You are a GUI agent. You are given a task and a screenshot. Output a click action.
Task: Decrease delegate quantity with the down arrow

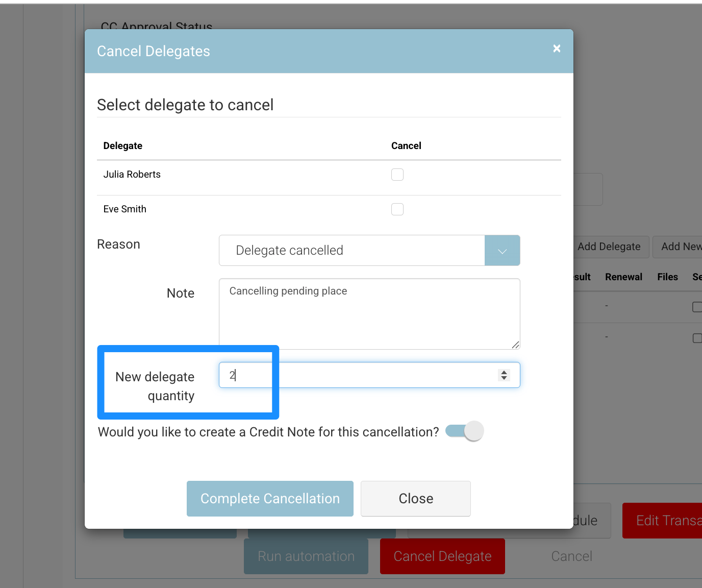click(x=504, y=378)
